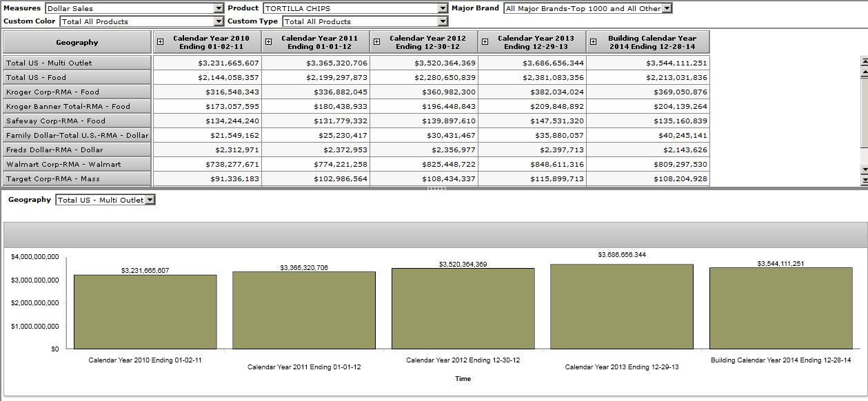868x401 pixels.
Task: Open the Custom Type dropdown
Action: 443,21
